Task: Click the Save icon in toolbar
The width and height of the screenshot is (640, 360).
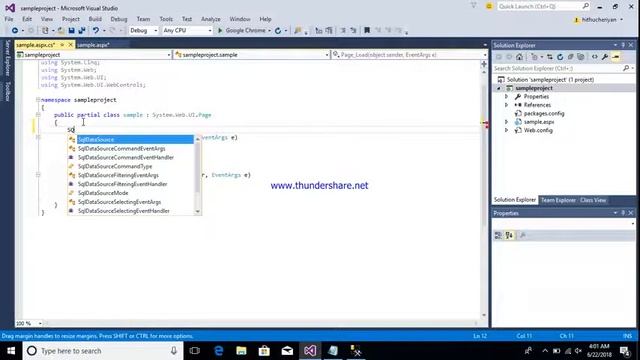Action: click(71, 31)
